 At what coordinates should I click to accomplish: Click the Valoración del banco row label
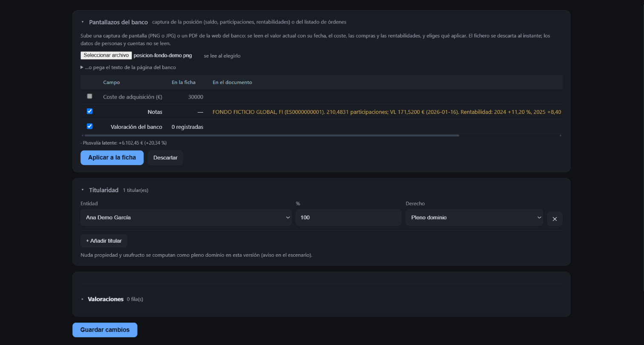click(136, 127)
